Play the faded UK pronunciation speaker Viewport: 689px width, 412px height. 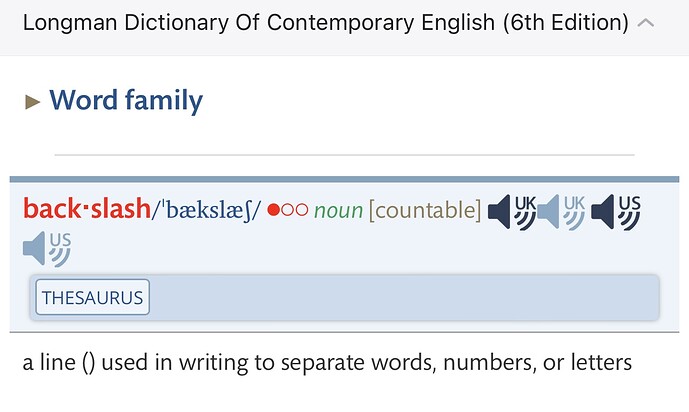point(561,211)
